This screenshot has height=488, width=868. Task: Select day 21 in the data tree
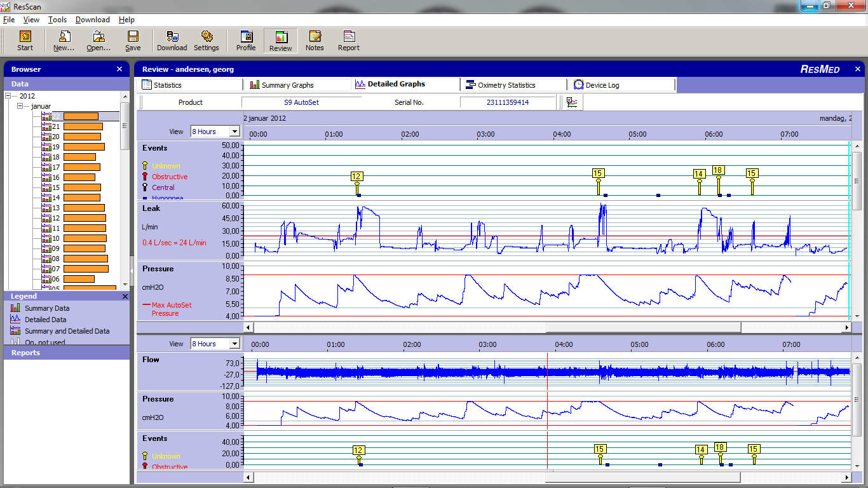[71, 126]
